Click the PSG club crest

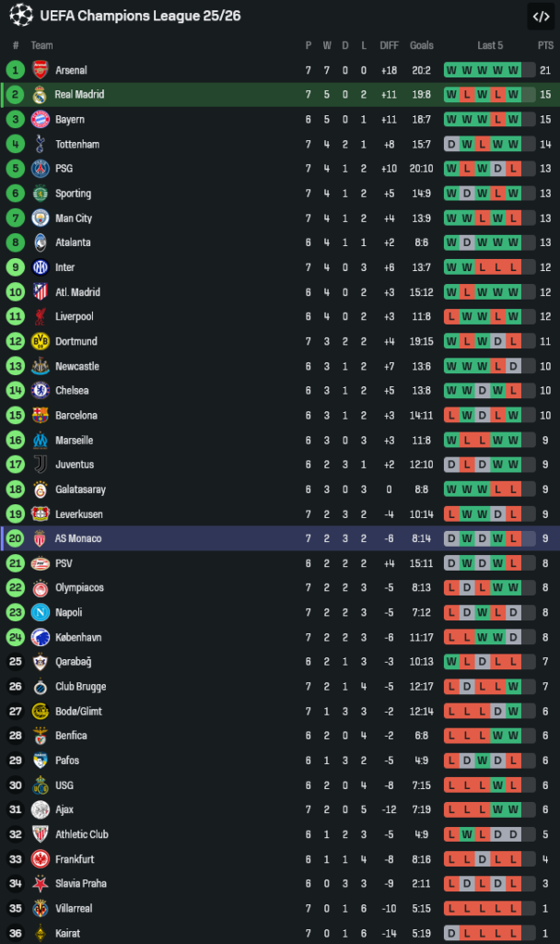click(x=40, y=169)
